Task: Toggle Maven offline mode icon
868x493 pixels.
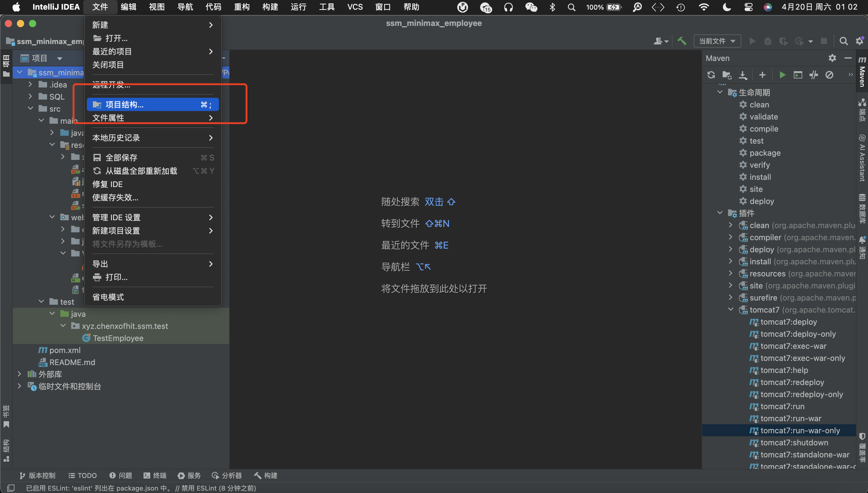Action: [813, 75]
